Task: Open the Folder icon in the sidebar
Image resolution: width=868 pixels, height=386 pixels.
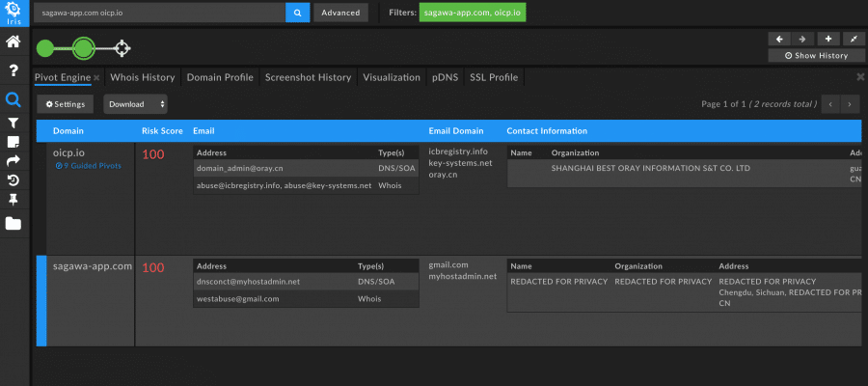Action: coord(14,223)
